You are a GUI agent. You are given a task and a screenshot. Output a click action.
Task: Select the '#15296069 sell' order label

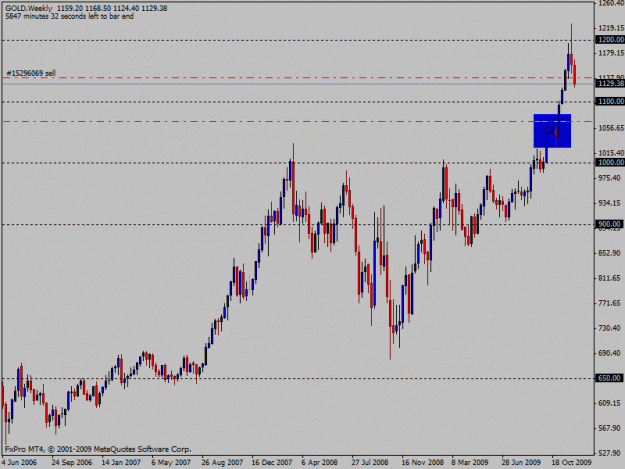point(31,73)
